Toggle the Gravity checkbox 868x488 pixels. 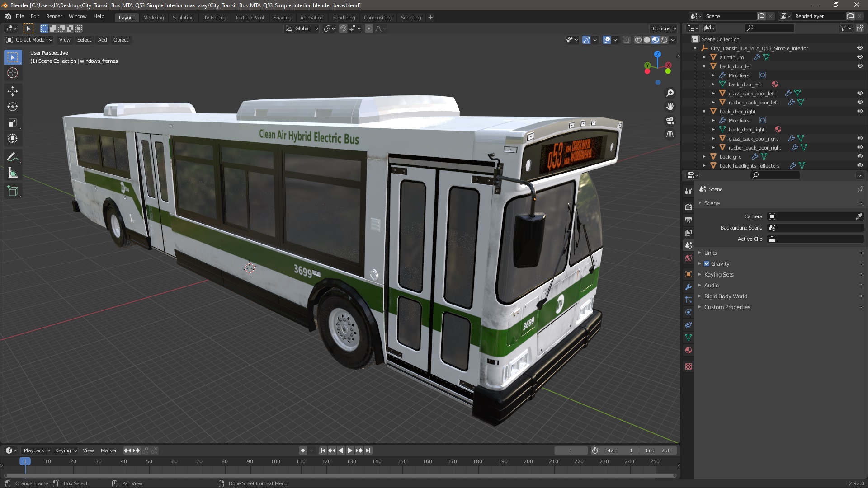tap(707, 264)
